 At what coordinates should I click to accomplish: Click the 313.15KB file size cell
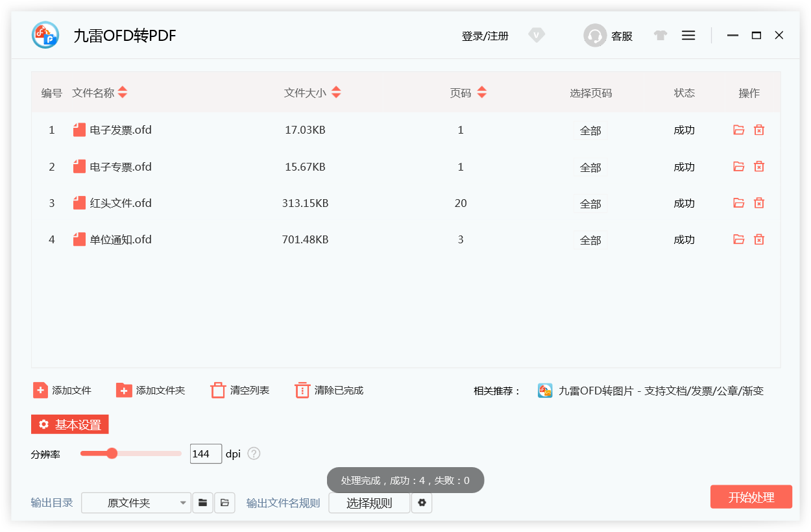tap(305, 203)
